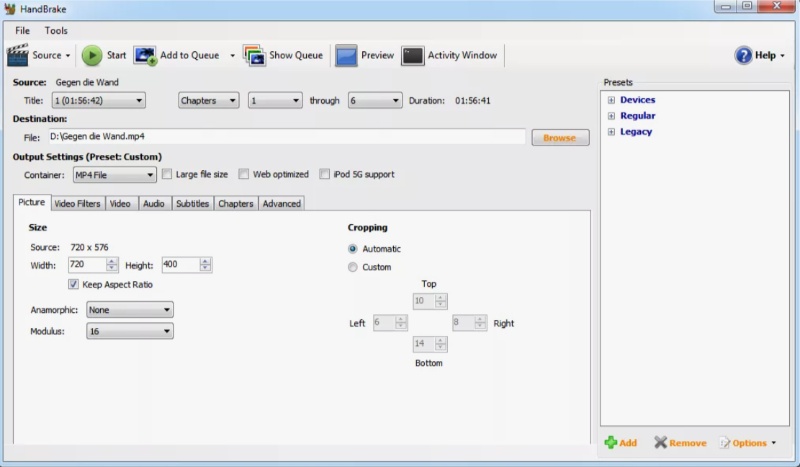Click the Add to Queue icon
Viewport: 800px width, 467px height.
pos(145,55)
